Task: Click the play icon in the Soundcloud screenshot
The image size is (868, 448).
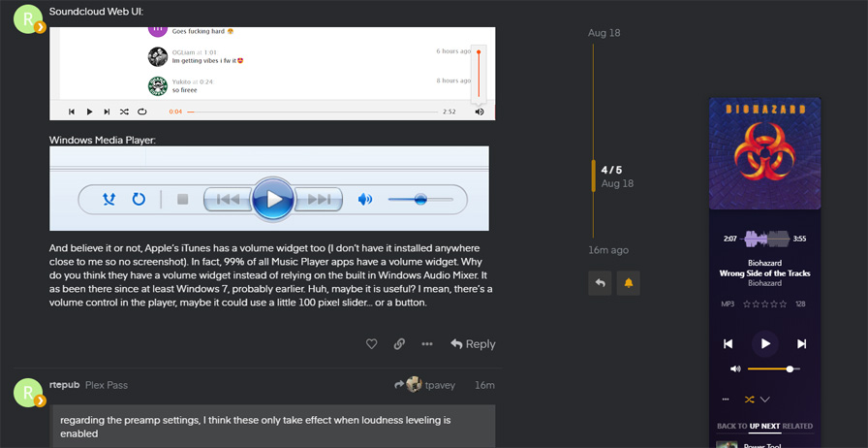Action: click(89, 112)
